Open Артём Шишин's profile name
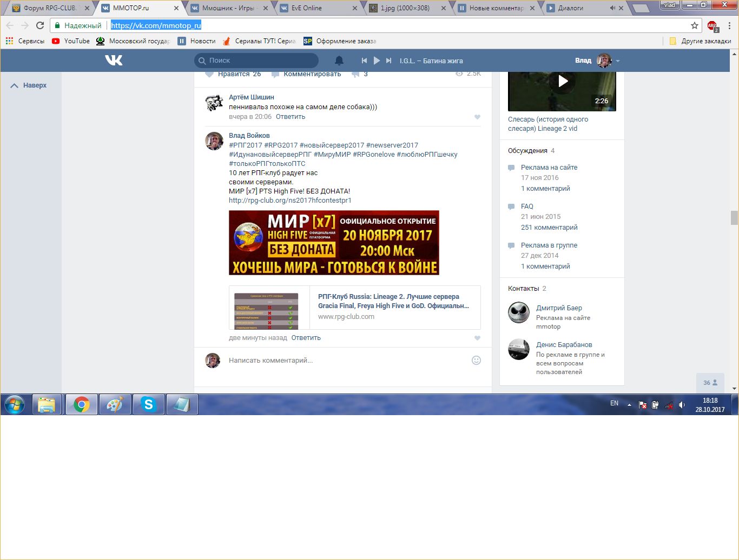739x560 pixels. pyautogui.click(x=252, y=97)
